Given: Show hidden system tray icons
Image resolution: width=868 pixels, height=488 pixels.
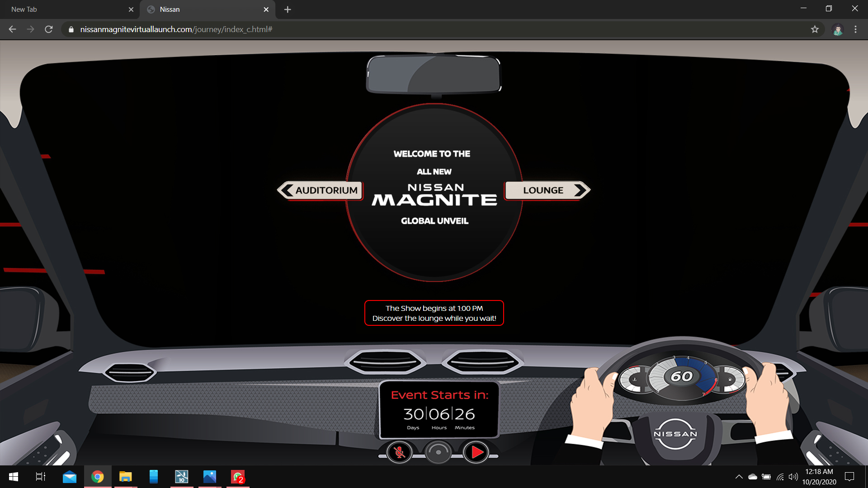Looking at the screenshot, I should point(739,477).
